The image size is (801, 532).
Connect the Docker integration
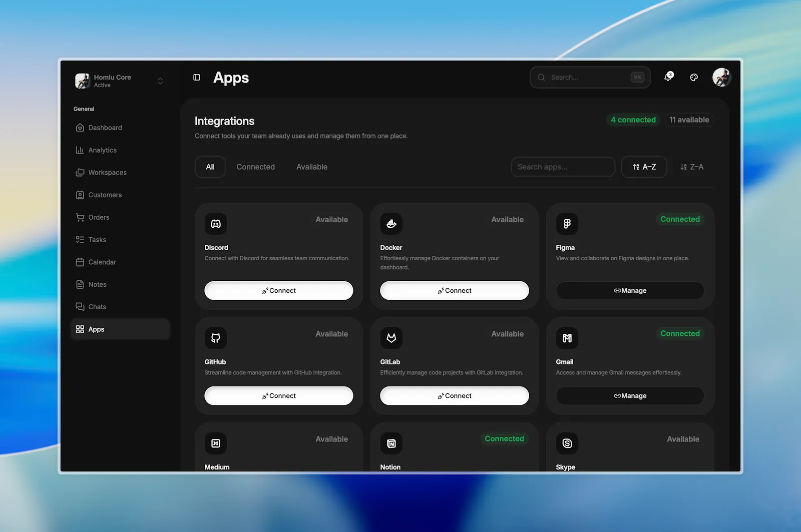pos(455,291)
